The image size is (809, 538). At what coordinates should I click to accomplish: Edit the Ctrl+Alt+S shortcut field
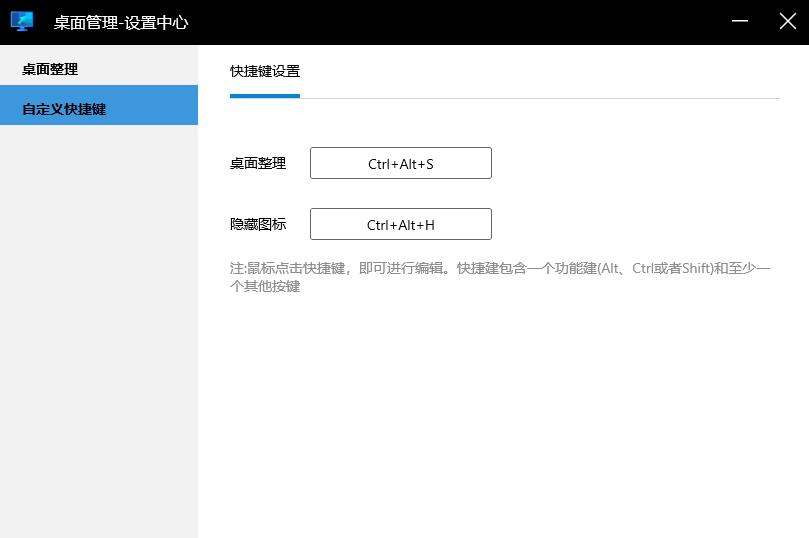pos(401,163)
